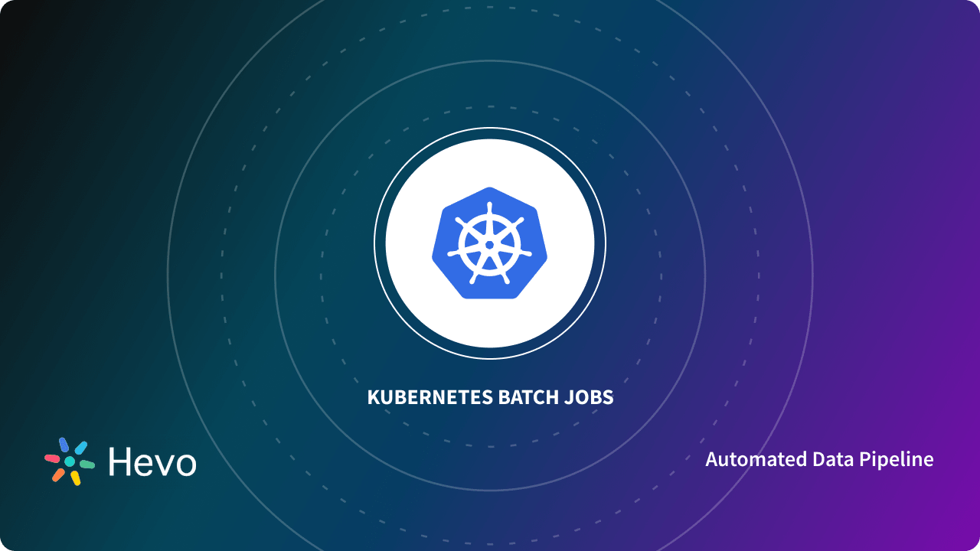Click the green petal of the Hevo logo
The width and height of the screenshot is (980, 551).
[x=87, y=464]
